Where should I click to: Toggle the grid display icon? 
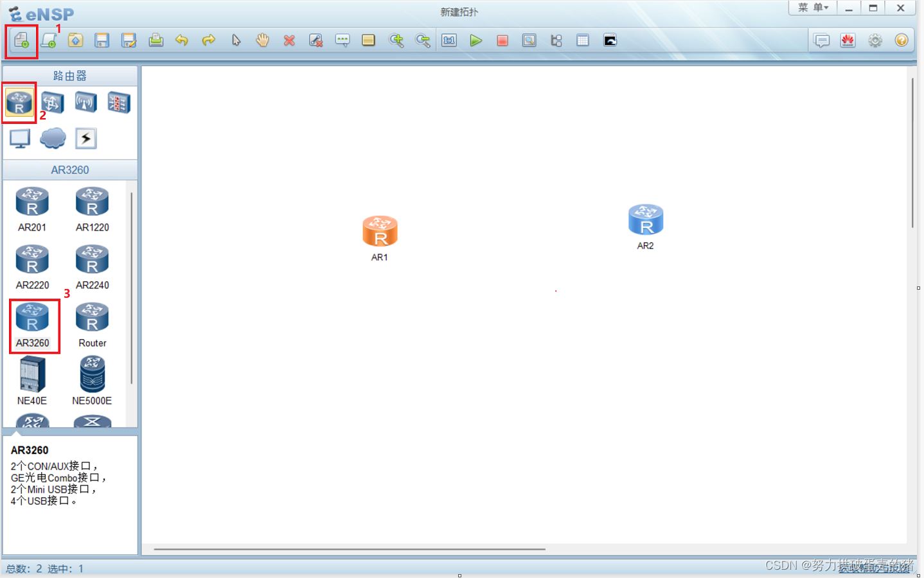[583, 40]
